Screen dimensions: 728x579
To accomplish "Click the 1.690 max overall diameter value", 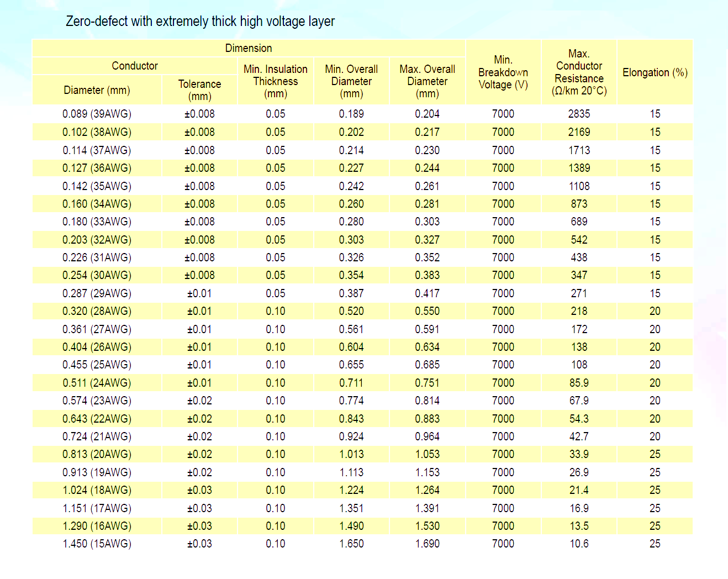I will [427, 544].
